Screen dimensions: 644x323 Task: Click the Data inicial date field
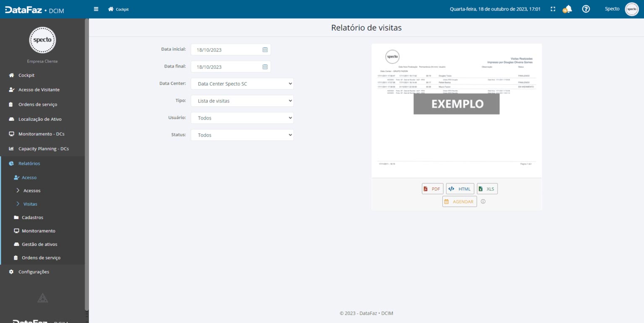click(x=226, y=50)
